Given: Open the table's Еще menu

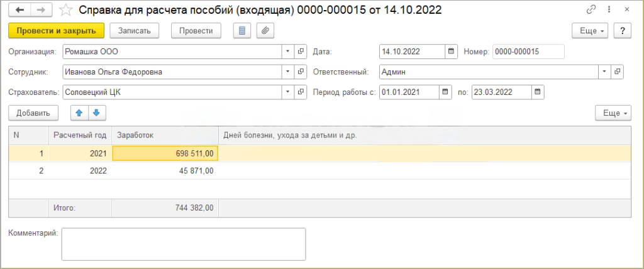Looking at the screenshot, I should [613, 113].
